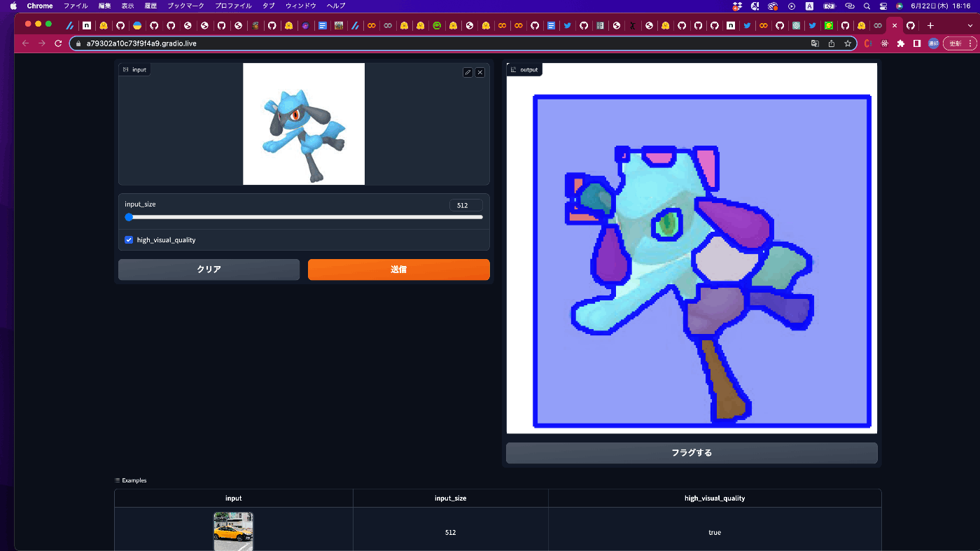Reload the gradio.live page
The height and width of the screenshot is (551, 980).
click(58, 43)
